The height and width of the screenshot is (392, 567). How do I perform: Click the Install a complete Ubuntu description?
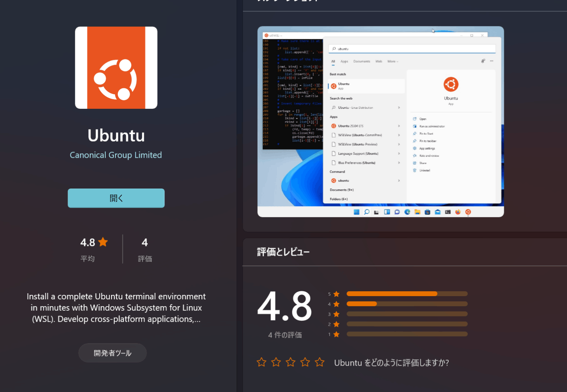[x=116, y=308]
